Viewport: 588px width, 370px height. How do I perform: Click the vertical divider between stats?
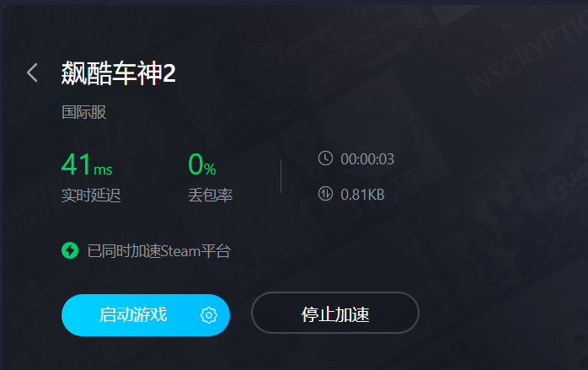click(x=281, y=176)
